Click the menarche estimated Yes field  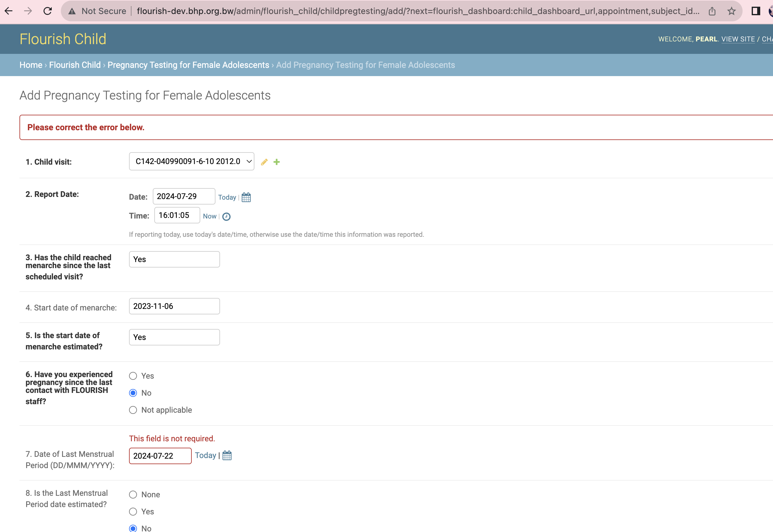[174, 337]
